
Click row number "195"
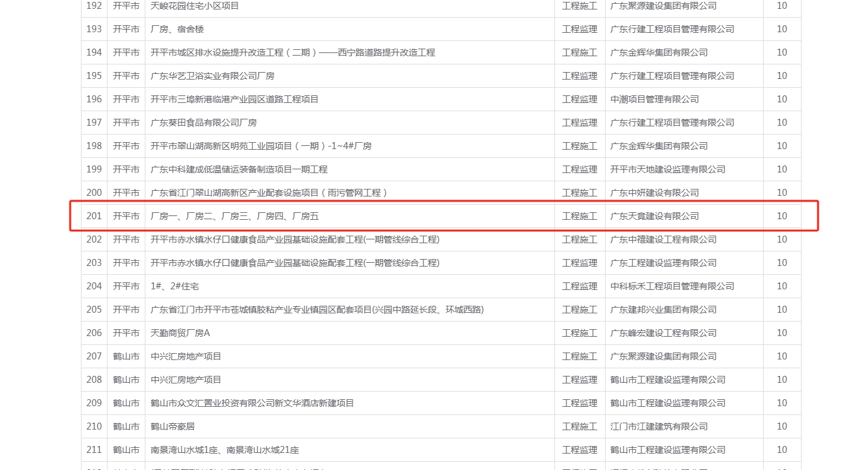click(x=94, y=76)
